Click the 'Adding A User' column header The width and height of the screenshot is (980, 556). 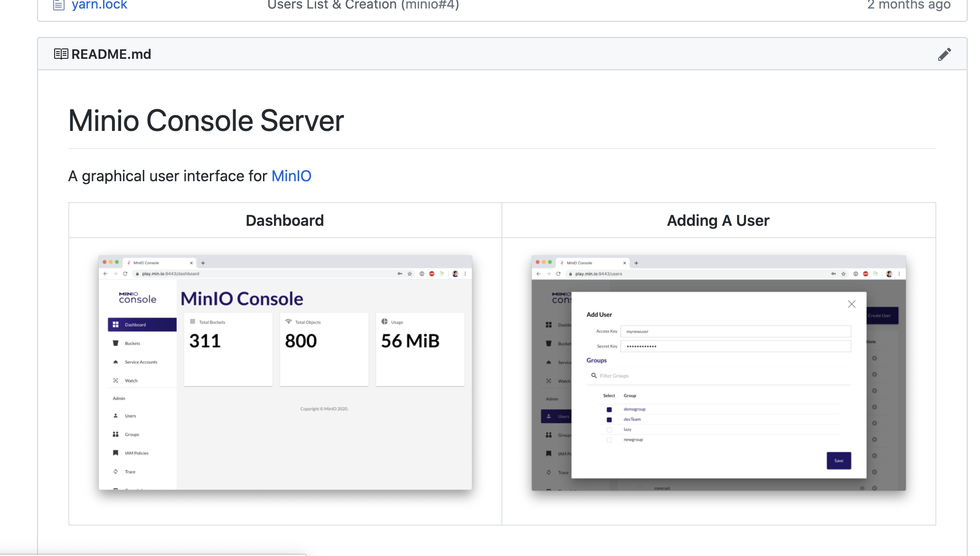coord(718,221)
